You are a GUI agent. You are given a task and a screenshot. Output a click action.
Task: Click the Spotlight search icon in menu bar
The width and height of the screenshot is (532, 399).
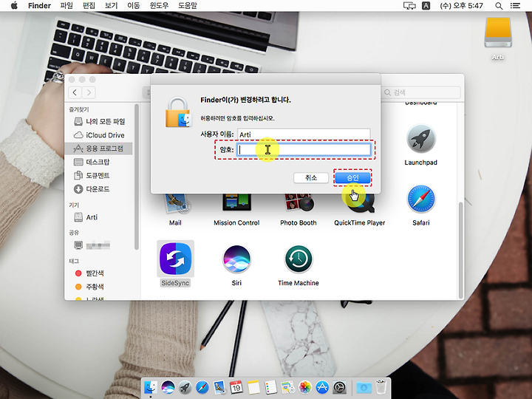(x=499, y=6)
